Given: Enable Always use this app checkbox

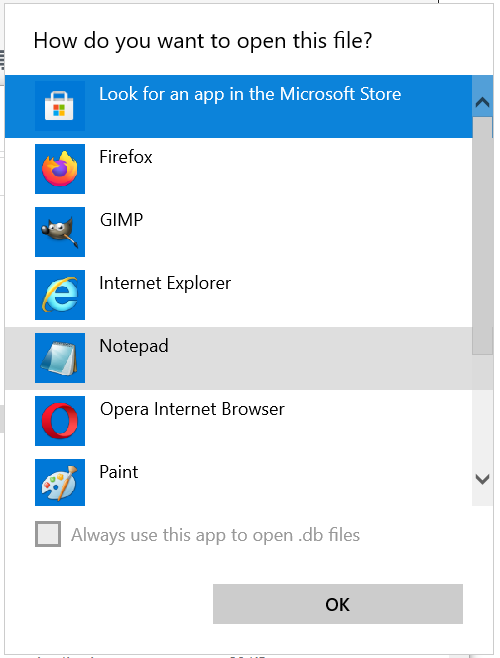Looking at the screenshot, I should click(48, 534).
